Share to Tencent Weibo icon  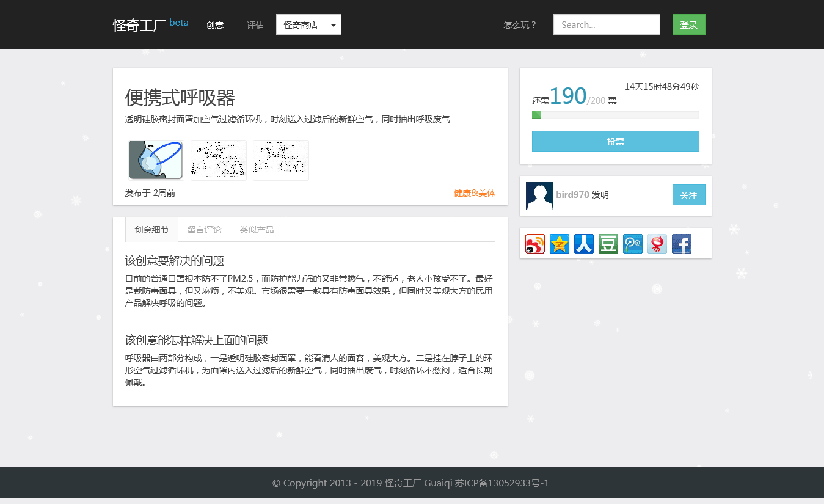coord(633,244)
